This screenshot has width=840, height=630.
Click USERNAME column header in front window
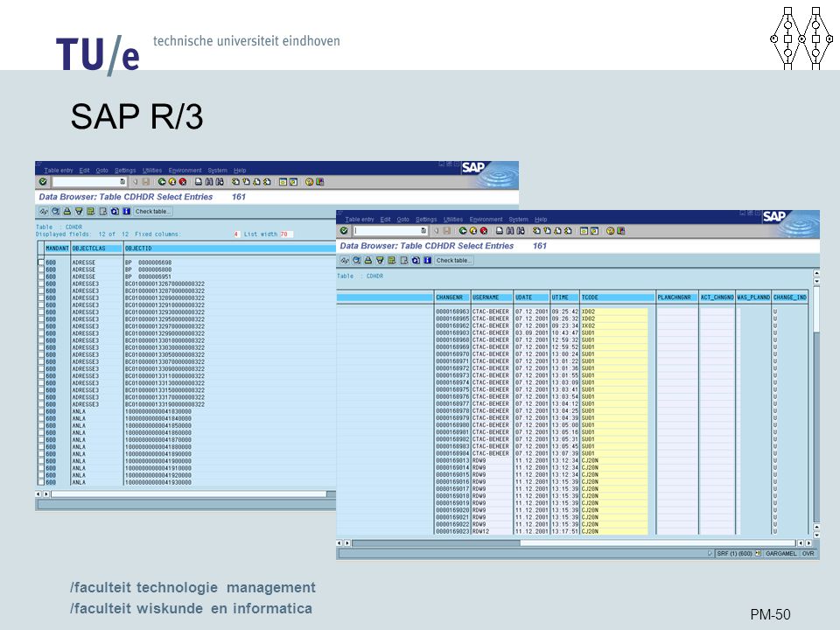pyautogui.click(x=492, y=297)
